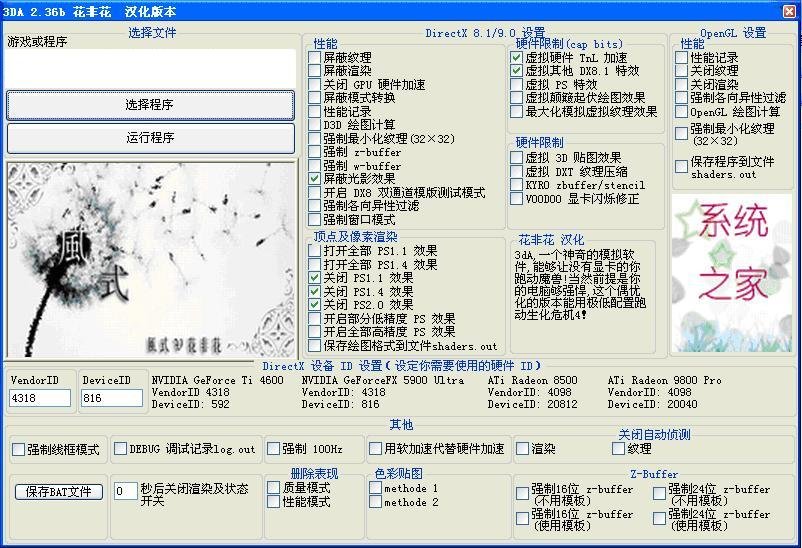This screenshot has height=548, width=802.
Task: Check 打开全部 PS1.1 效果
Action: 315,251
